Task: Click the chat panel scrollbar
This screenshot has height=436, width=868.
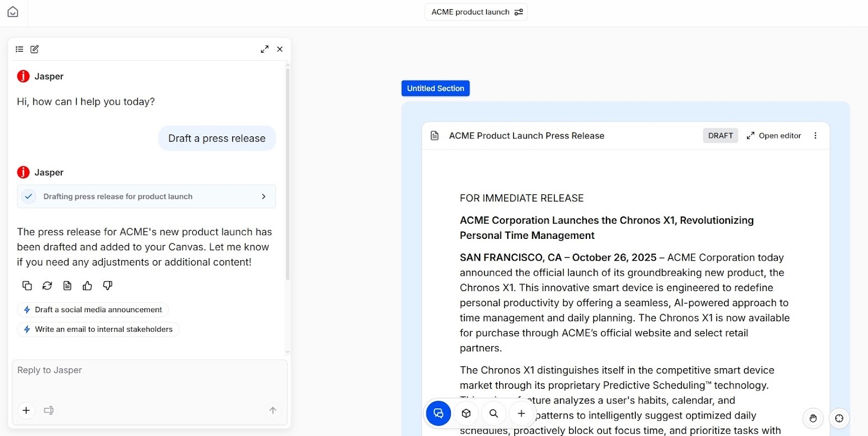Action: click(288, 174)
